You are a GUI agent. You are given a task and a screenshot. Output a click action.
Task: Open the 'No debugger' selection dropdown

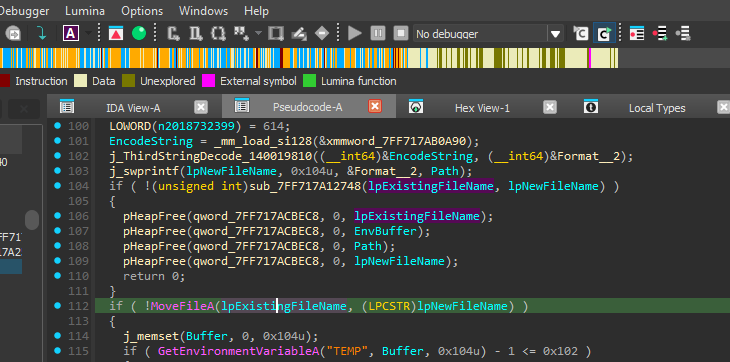(487, 34)
